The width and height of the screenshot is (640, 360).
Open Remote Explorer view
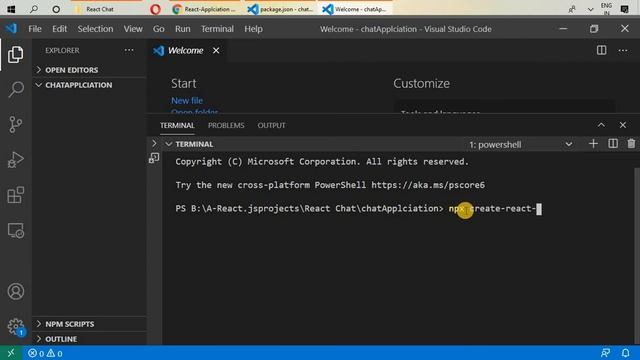[16, 231]
